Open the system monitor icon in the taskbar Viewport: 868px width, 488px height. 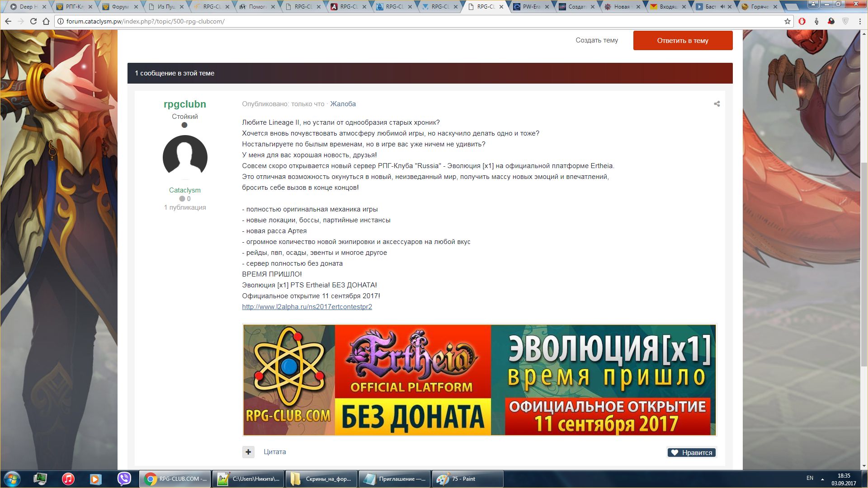(x=40, y=479)
